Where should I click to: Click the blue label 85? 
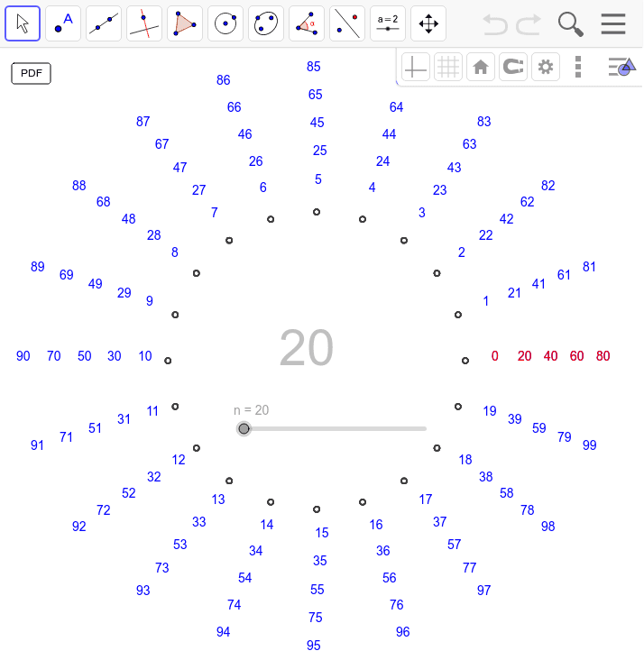click(x=313, y=67)
